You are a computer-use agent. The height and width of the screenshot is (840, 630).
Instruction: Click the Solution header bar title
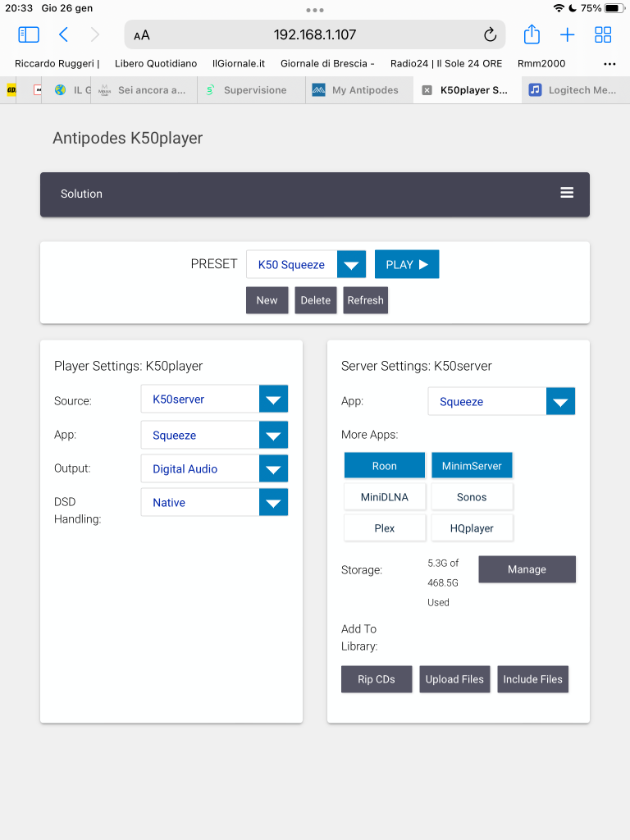pyautogui.click(x=81, y=194)
